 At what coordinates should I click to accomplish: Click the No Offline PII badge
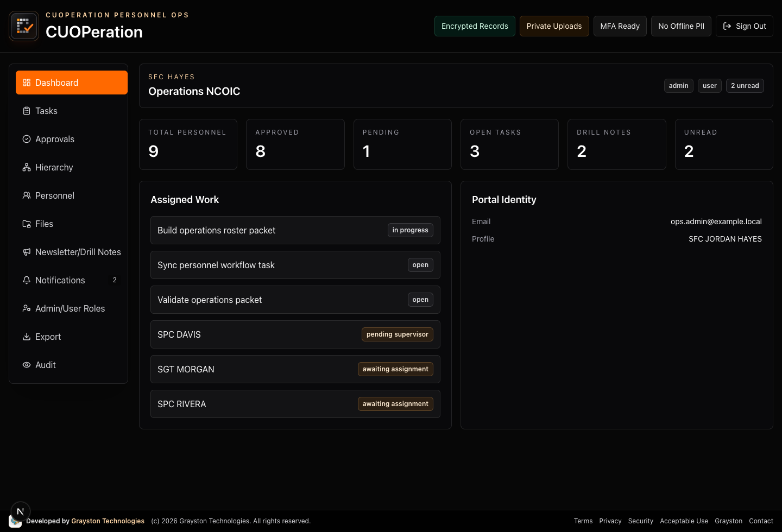(x=681, y=26)
